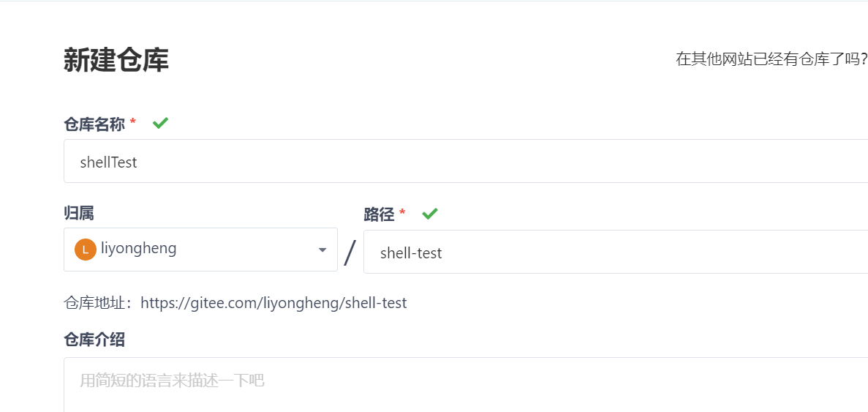This screenshot has width=868, height=412.
Task: Expand the 归属 owner dropdown arrow
Action: tap(322, 250)
